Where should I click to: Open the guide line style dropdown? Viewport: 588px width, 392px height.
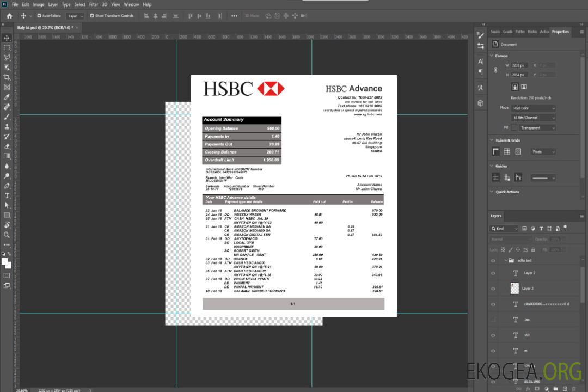tap(543, 178)
